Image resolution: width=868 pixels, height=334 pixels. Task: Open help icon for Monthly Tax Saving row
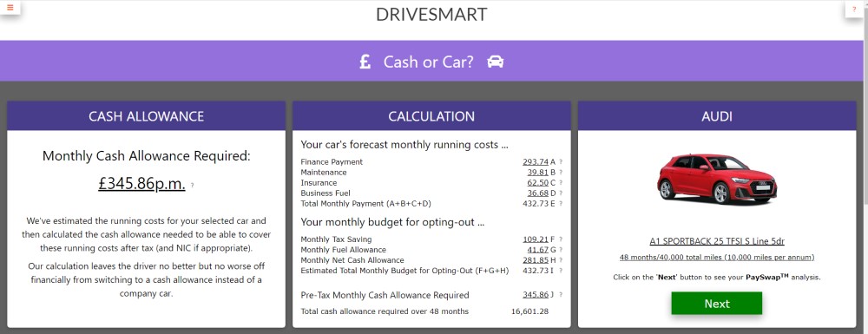(560, 239)
